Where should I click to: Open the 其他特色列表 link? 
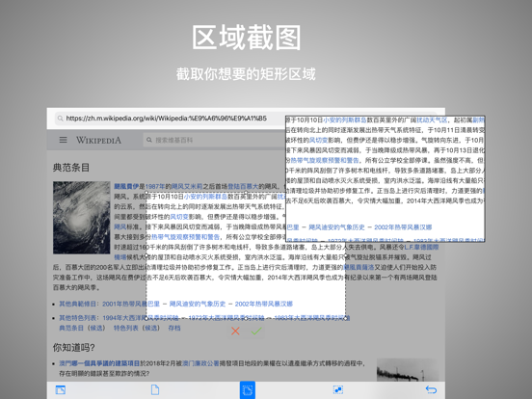point(78,318)
